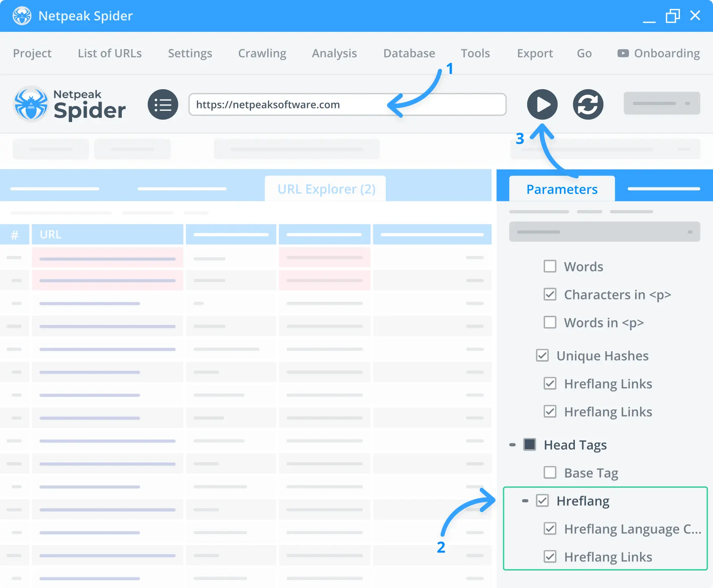Viewport: 713px width, 588px height.
Task: Open the dropdown in the top toolbar right
Action: click(662, 103)
